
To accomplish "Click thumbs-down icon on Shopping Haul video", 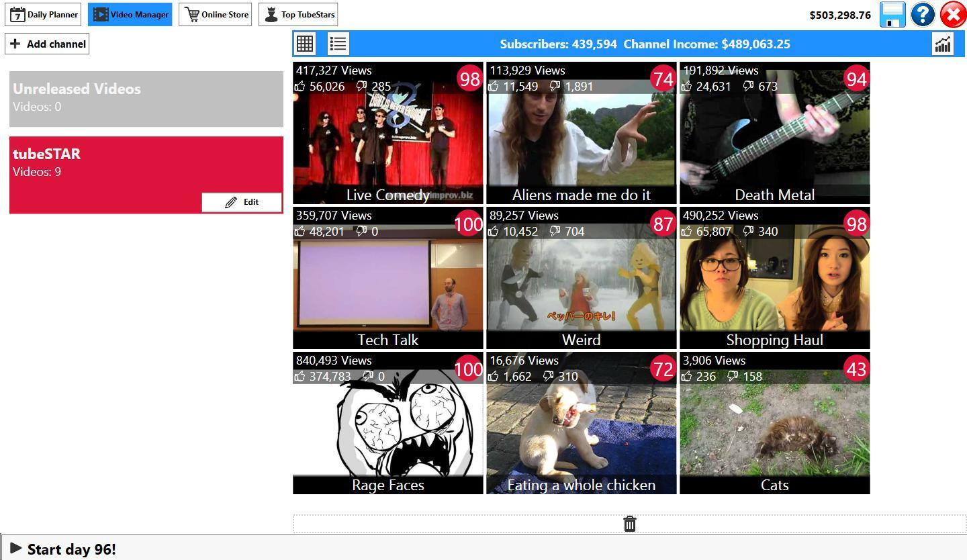I will (x=748, y=231).
